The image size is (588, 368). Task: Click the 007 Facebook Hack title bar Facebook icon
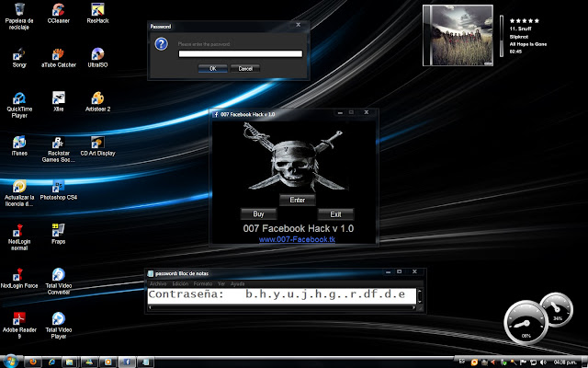click(216, 114)
